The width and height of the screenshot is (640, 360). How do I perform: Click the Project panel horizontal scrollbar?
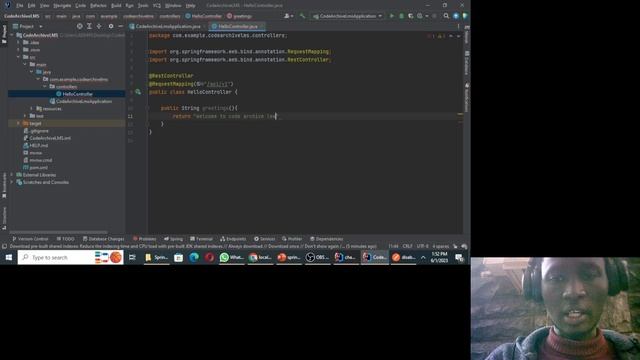(x=58, y=232)
